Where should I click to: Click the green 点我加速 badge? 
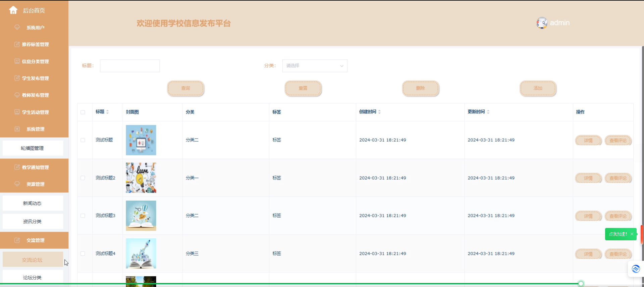(x=618, y=234)
